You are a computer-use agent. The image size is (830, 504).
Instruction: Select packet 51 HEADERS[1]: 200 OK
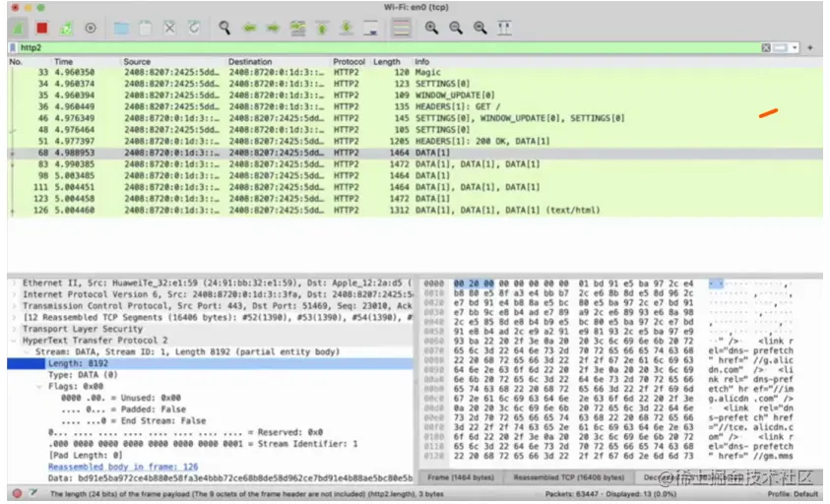pos(415,142)
